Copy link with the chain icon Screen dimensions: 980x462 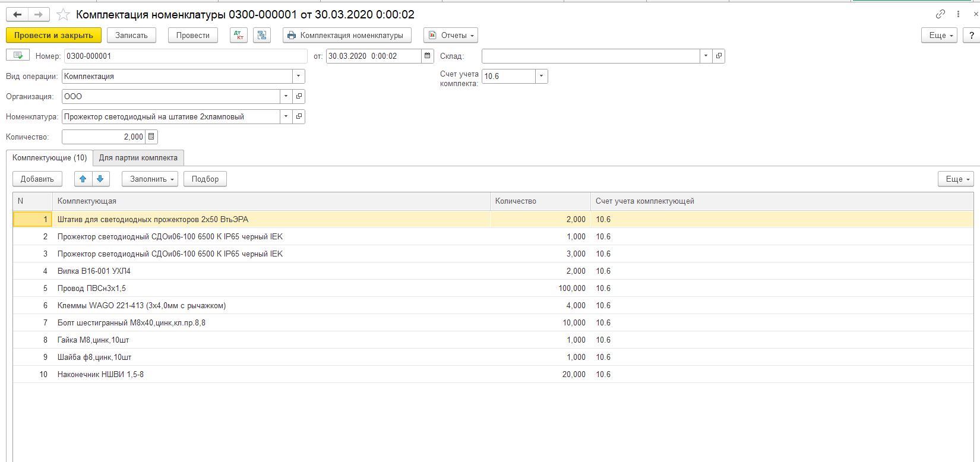[x=940, y=14]
